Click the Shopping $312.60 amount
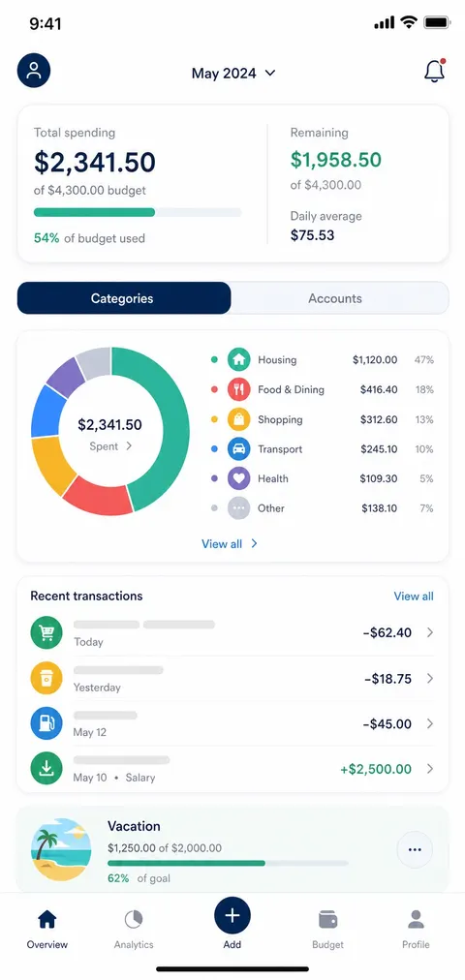465x980 pixels. tap(378, 419)
